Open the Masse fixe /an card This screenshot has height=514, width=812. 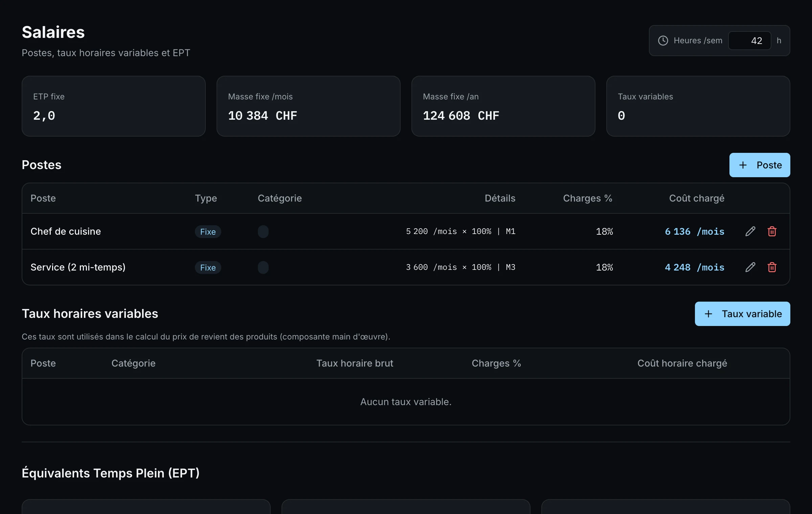point(503,106)
